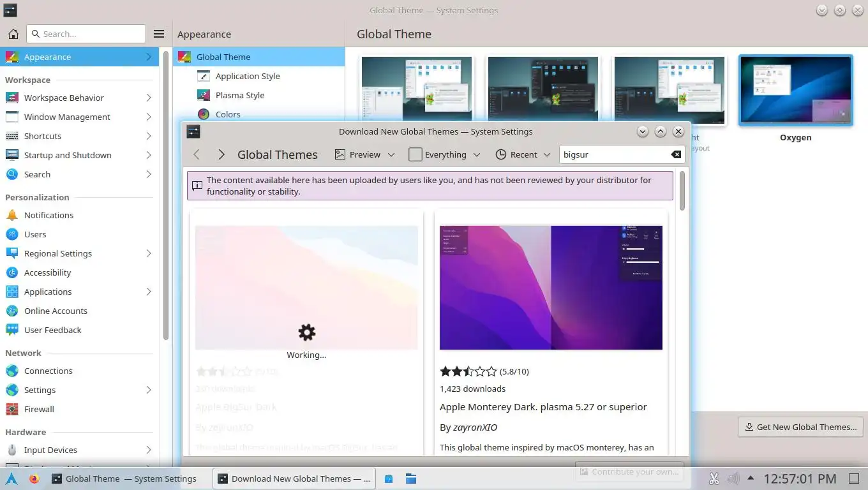The image size is (868, 490).
Task: Expand the Shortcuts chevron
Action: [149, 136]
